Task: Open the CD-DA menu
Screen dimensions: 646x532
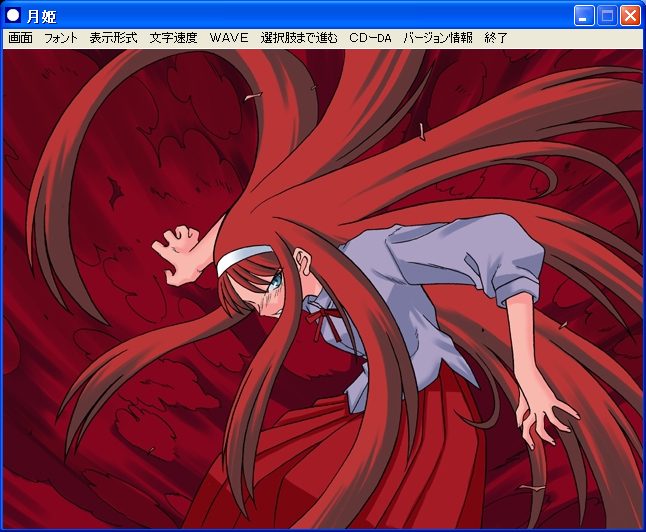Action: point(370,38)
